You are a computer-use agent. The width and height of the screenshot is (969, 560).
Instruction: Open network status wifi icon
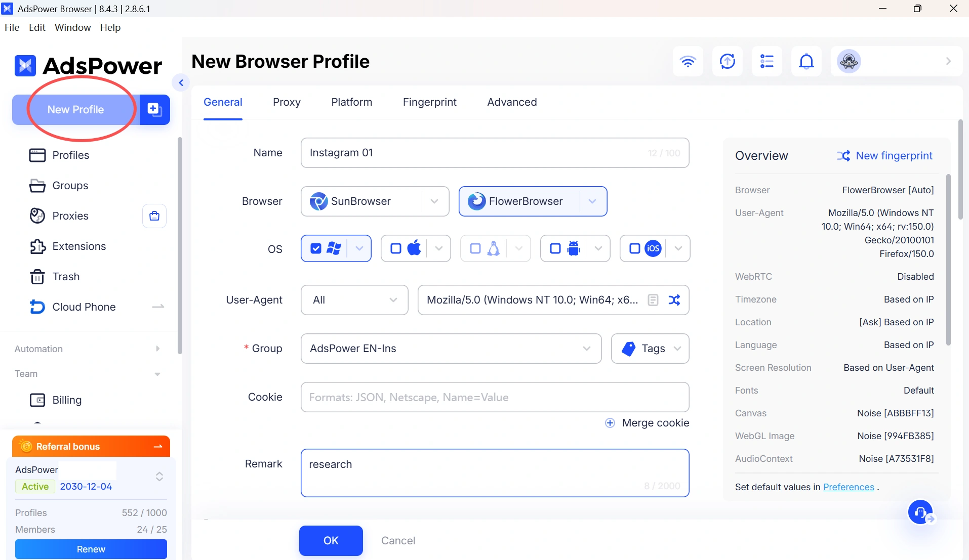pos(688,61)
